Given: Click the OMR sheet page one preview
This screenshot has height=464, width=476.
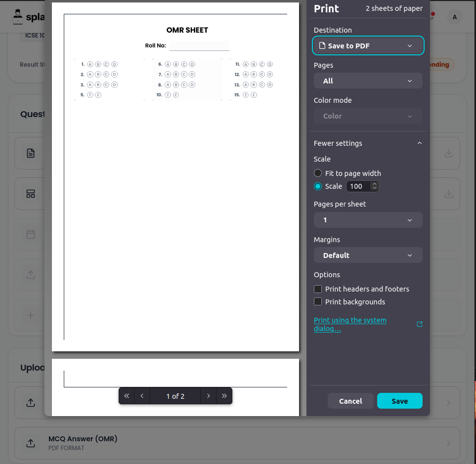Looking at the screenshot, I should click(175, 177).
